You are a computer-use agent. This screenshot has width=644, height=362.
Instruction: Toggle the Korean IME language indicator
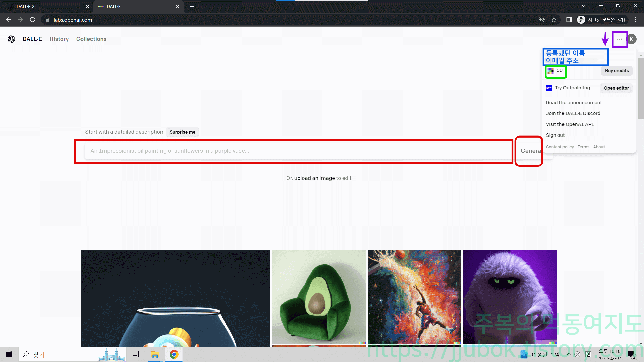[x=588, y=354]
